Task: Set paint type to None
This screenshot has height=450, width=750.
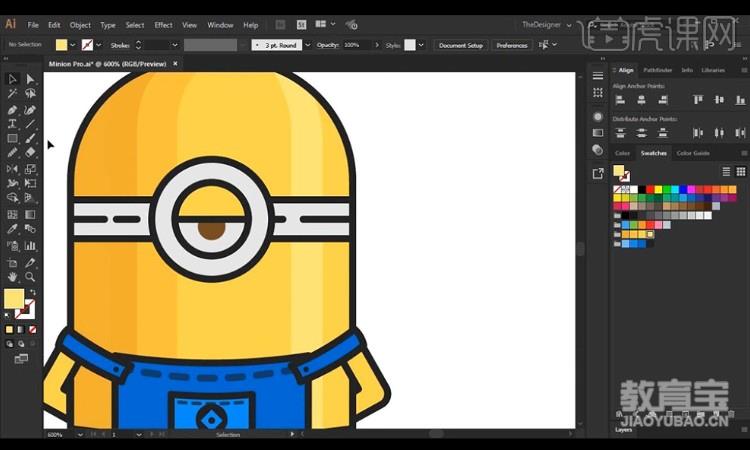Action: 33,329
